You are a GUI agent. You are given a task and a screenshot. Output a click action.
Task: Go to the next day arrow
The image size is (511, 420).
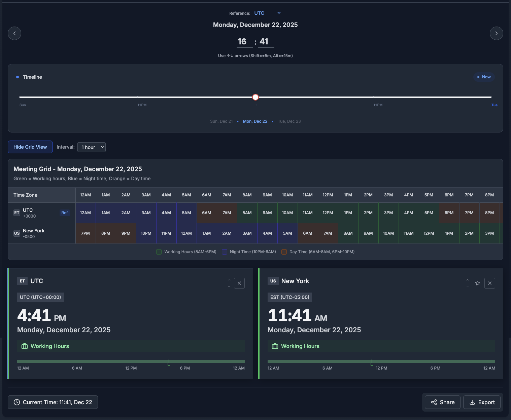tap(496, 33)
